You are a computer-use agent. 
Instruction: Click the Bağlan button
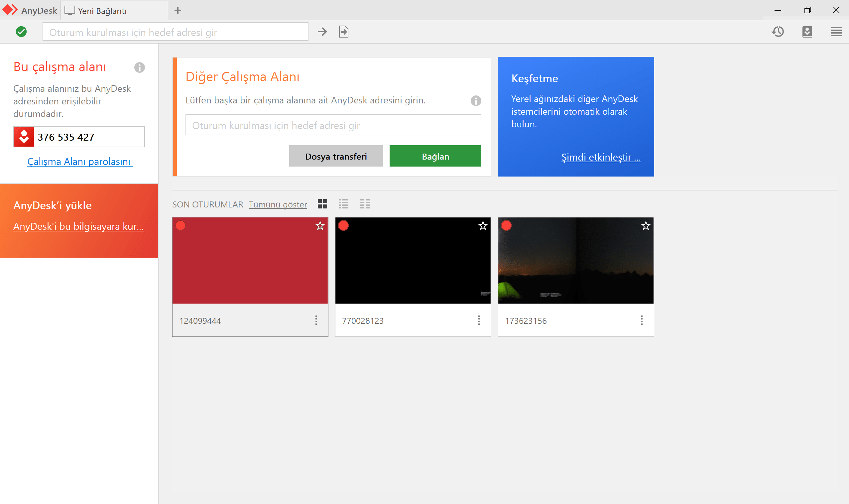tap(435, 156)
